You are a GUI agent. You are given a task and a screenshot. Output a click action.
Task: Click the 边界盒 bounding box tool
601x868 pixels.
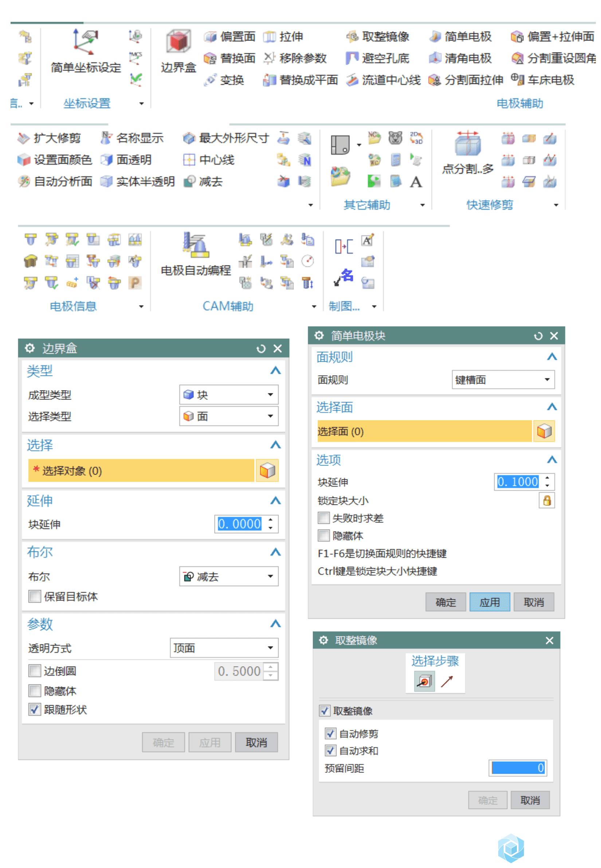pyautogui.click(x=178, y=52)
